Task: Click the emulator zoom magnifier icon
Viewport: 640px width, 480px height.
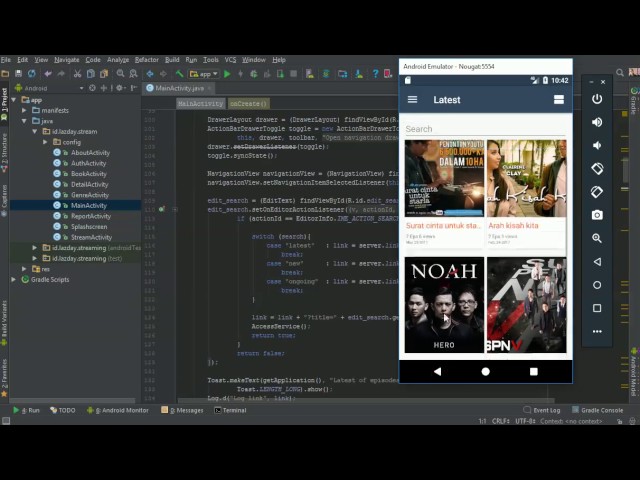Action: 597,238
